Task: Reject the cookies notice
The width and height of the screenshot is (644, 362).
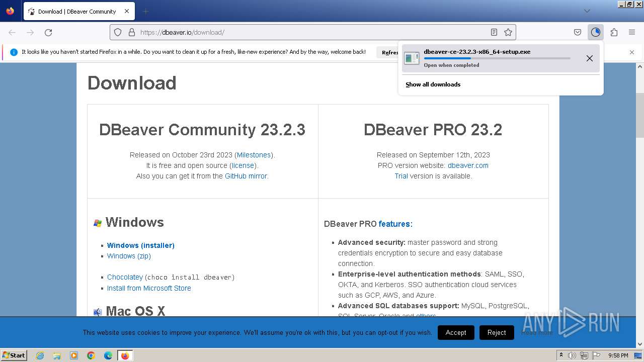Action: pyautogui.click(x=497, y=332)
